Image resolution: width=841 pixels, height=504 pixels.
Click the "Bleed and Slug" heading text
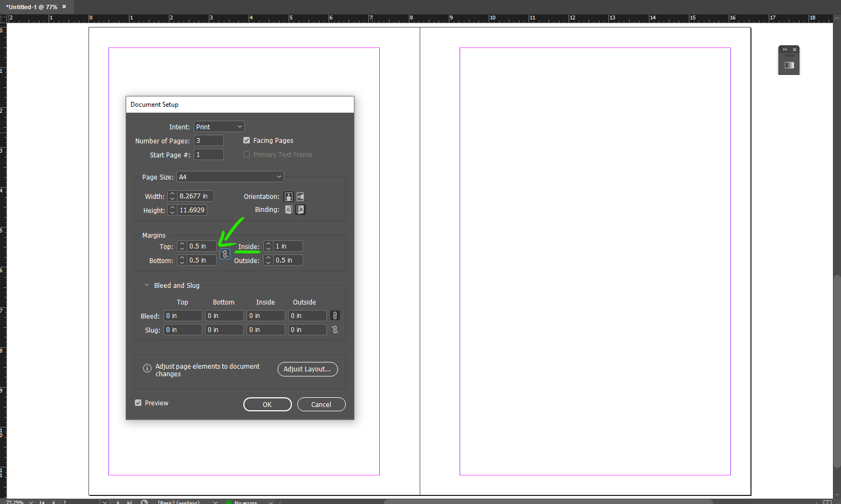pos(177,286)
